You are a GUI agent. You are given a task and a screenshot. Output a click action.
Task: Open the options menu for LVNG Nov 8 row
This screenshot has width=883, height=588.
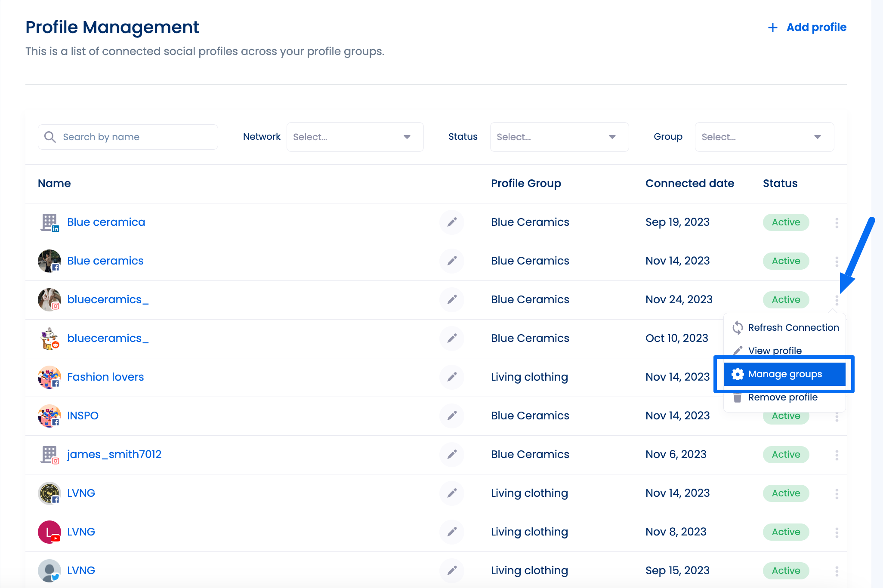click(837, 532)
